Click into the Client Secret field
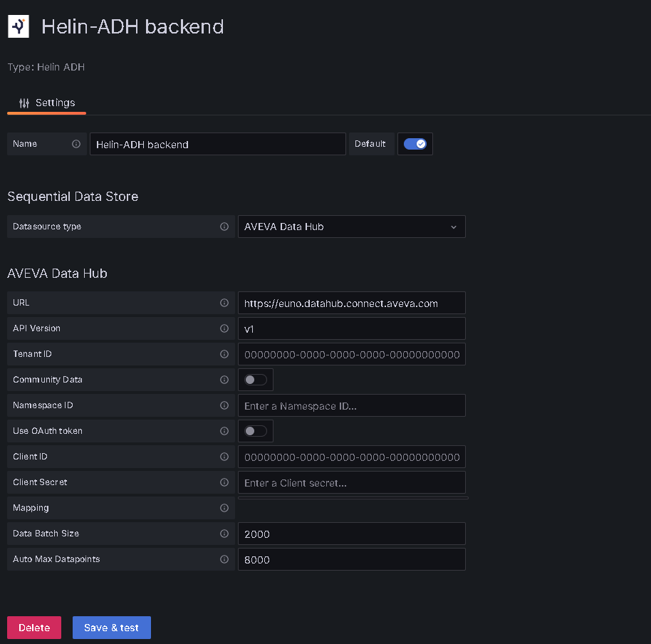The image size is (651, 644). point(352,482)
